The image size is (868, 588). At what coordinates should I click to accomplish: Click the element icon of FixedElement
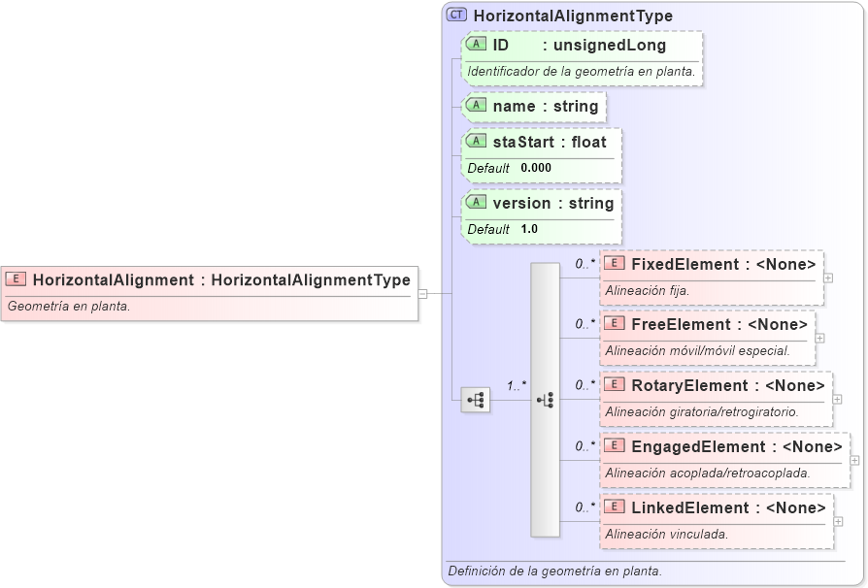click(x=615, y=263)
